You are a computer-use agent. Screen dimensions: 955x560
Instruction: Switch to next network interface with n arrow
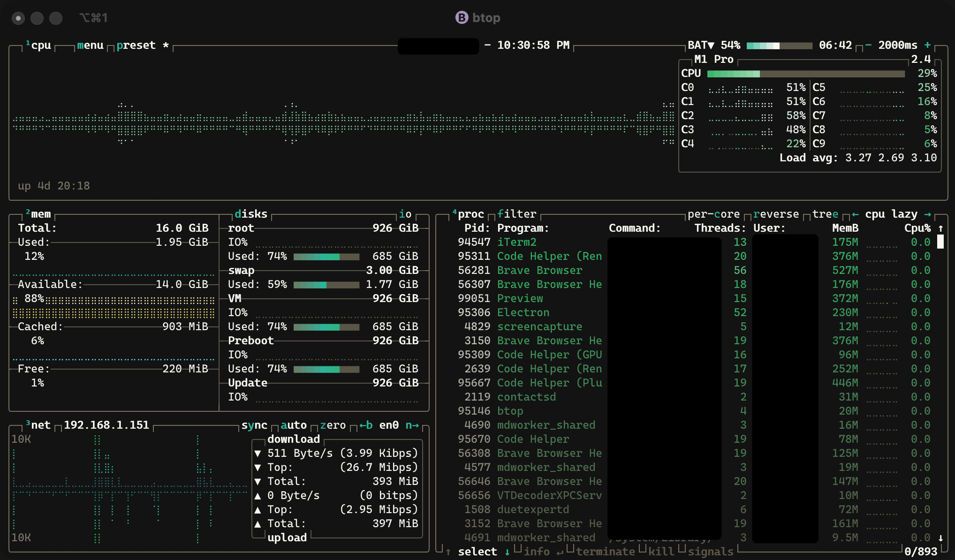pyautogui.click(x=412, y=425)
